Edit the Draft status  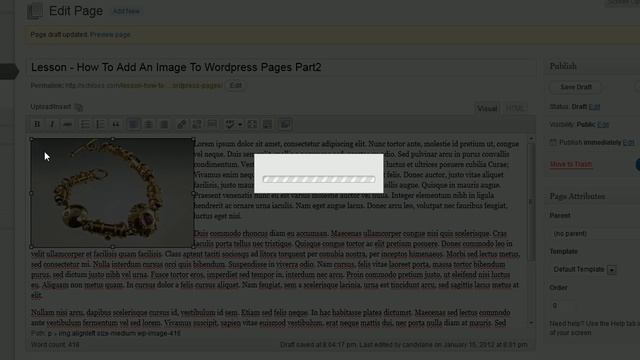coord(594,107)
